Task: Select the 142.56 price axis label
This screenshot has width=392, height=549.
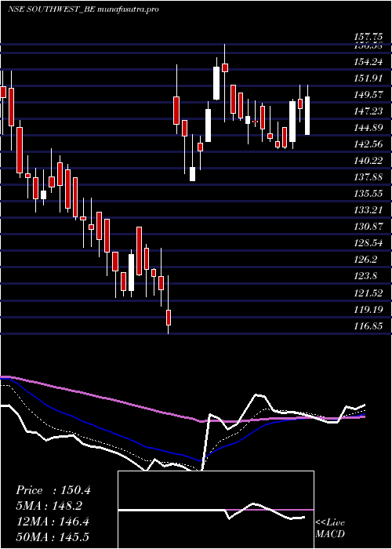Action: [x=368, y=144]
